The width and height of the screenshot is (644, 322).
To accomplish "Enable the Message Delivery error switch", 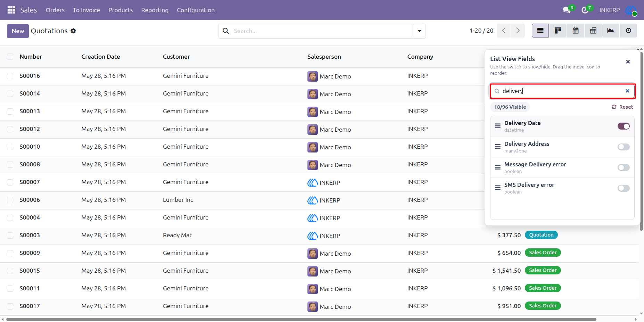I will coord(624,167).
